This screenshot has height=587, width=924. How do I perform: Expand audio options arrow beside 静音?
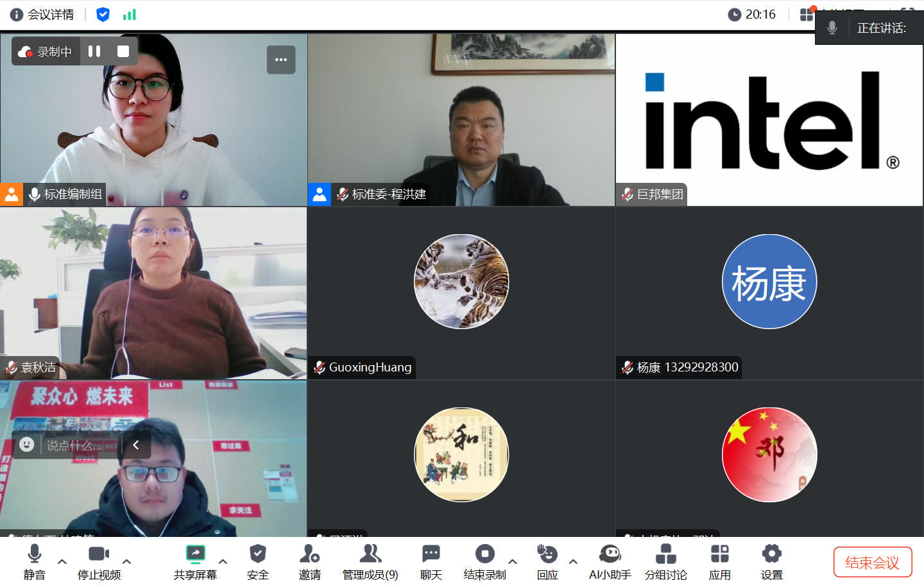[x=62, y=562]
